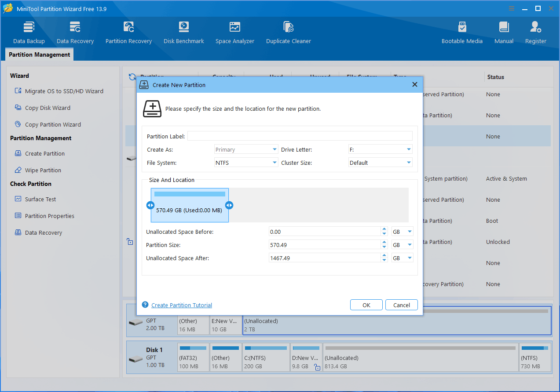Open the Create As dropdown

click(x=246, y=149)
